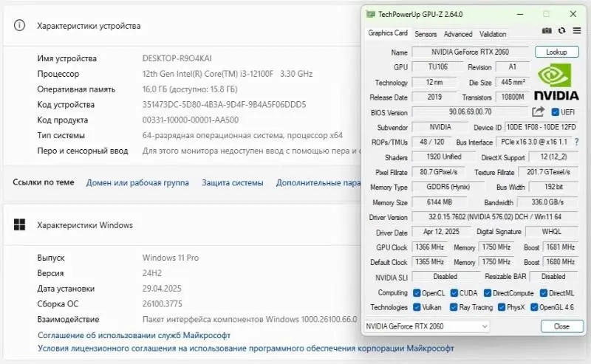This screenshot has width=591, height=364.
Task: Open the GPU selector dropdown at bottom
Action: pyautogui.click(x=427, y=326)
